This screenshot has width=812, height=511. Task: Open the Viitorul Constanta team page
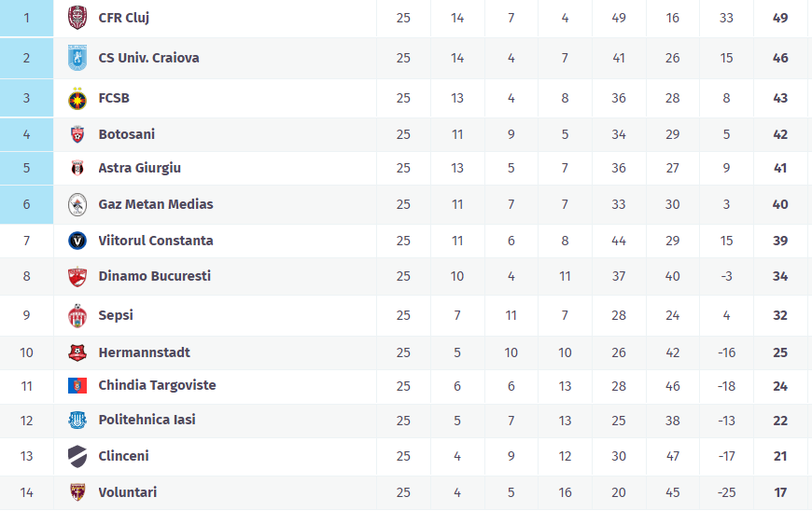tap(155, 241)
